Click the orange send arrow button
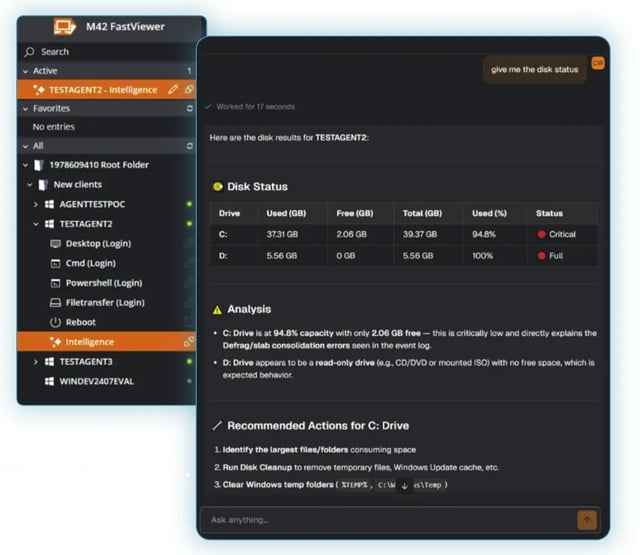 (587, 520)
